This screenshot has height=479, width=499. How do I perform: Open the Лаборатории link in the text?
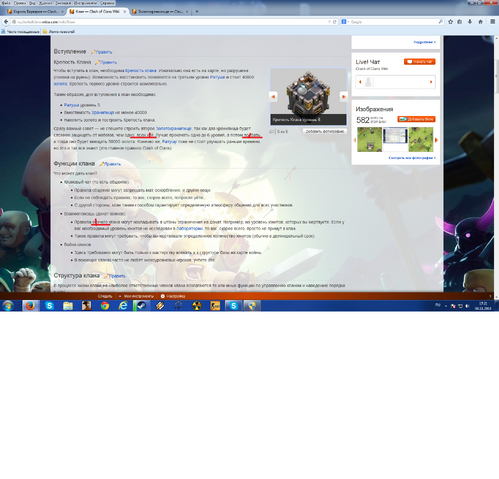pos(189,229)
